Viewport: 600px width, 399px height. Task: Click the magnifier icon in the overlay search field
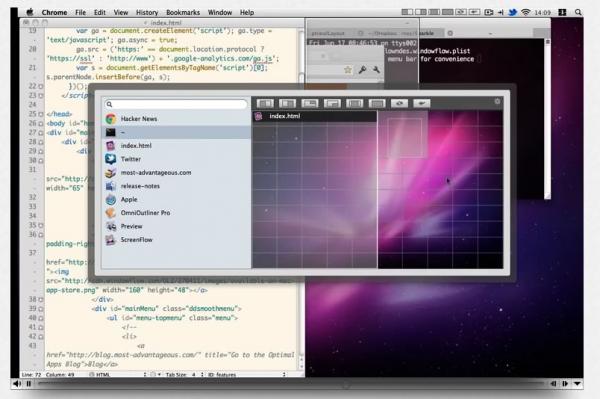[109, 104]
